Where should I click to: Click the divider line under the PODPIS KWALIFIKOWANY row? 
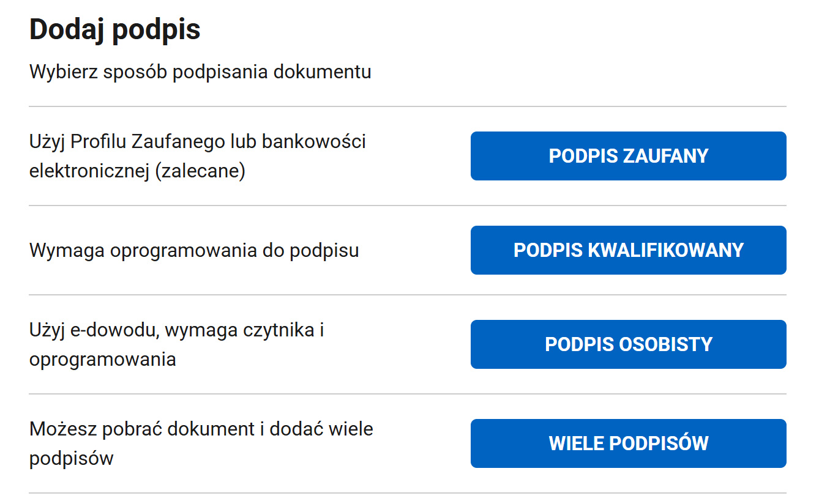coord(408,295)
